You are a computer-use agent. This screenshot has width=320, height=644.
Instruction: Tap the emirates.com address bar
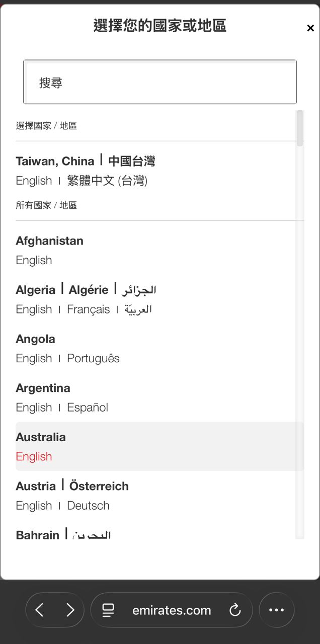(172, 610)
